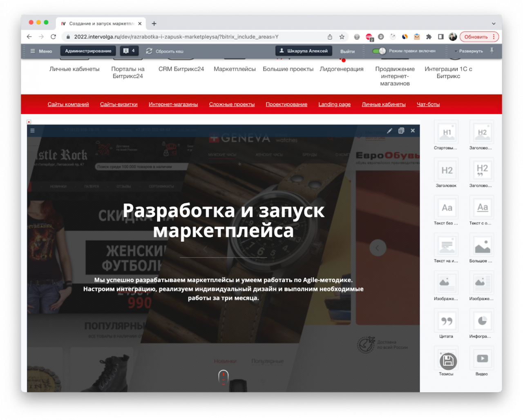The height and width of the screenshot is (420, 523).
Task: Click the Chrome Обновить update button
Action: pos(478,37)
